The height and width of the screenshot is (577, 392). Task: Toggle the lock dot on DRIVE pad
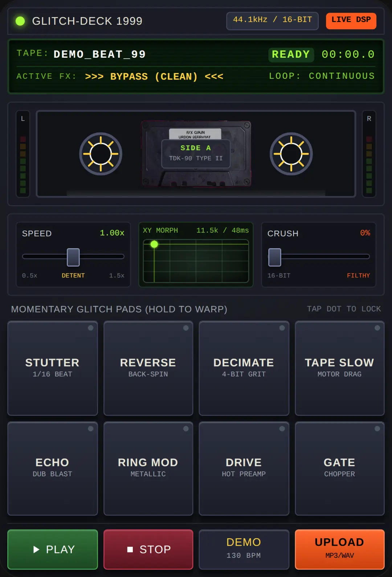(282, 429)
